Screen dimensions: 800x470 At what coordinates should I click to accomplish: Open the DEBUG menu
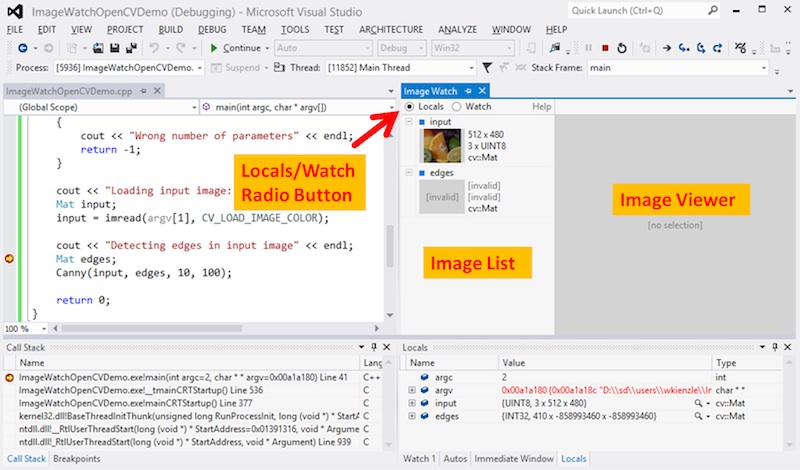212,30
